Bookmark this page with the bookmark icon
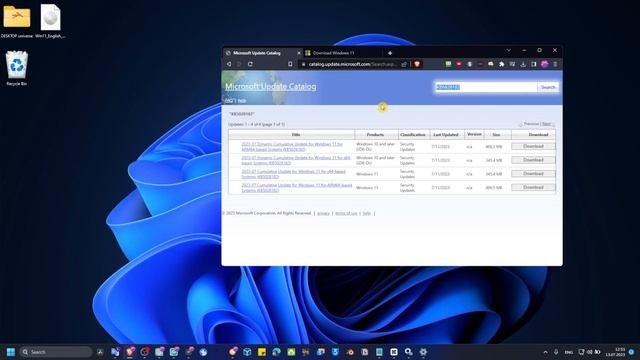Image resolution: width=640 pixels, height=360 pixels. click(290, 64)
